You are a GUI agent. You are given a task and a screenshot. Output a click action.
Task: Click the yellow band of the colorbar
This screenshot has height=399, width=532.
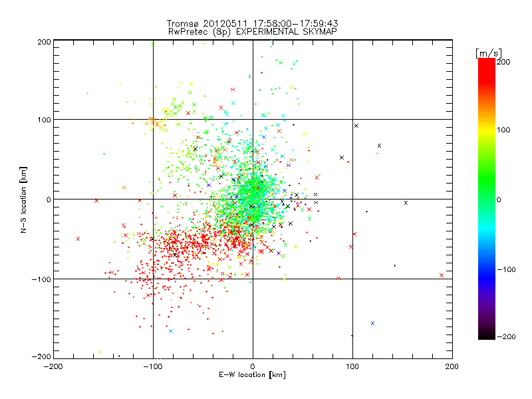pos(487,130)
